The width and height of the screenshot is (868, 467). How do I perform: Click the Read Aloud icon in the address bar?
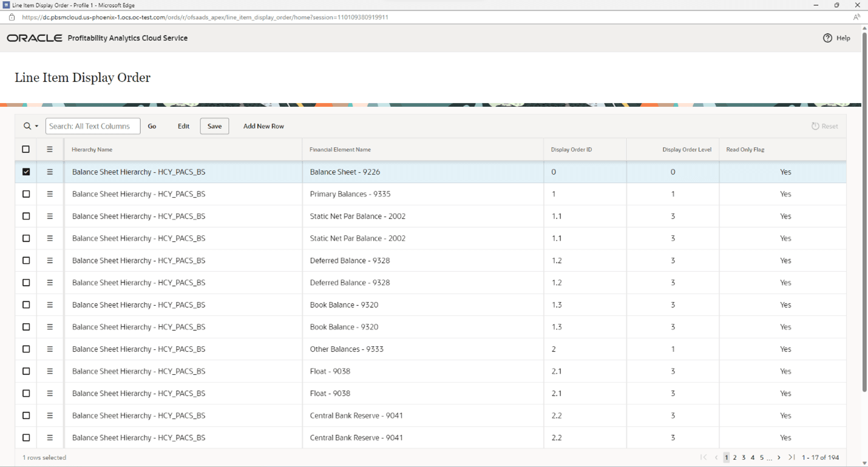pyautogui.click(x=856, y=18)
